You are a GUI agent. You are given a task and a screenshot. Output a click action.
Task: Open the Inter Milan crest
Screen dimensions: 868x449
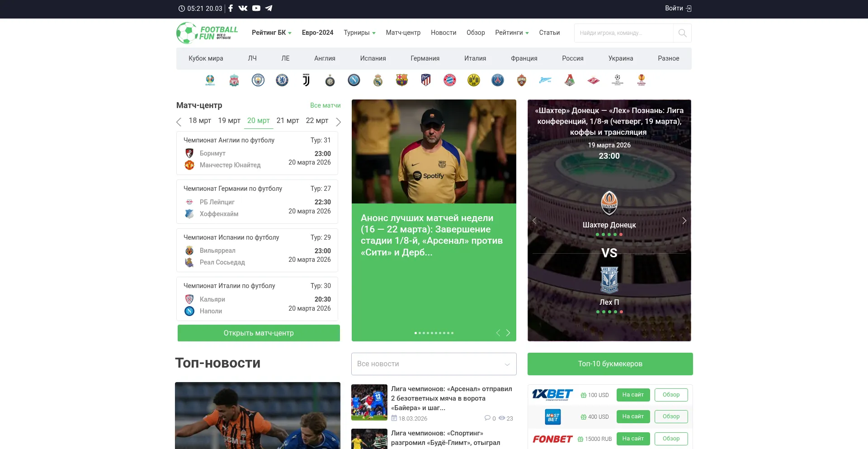[330, 80]
